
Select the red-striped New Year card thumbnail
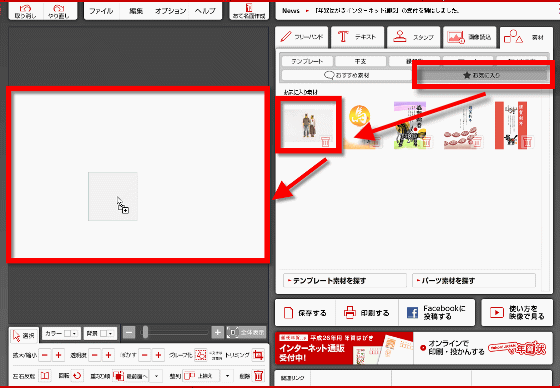[511, 125]
